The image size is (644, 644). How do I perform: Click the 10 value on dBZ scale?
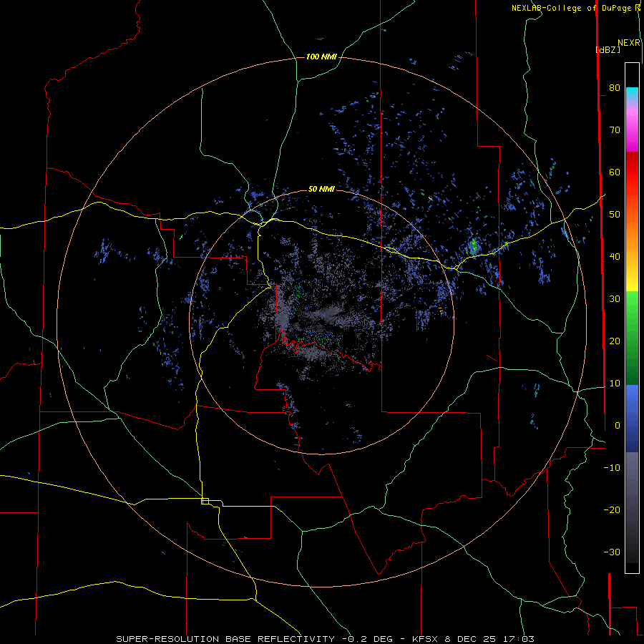click(x=615, y=384)
